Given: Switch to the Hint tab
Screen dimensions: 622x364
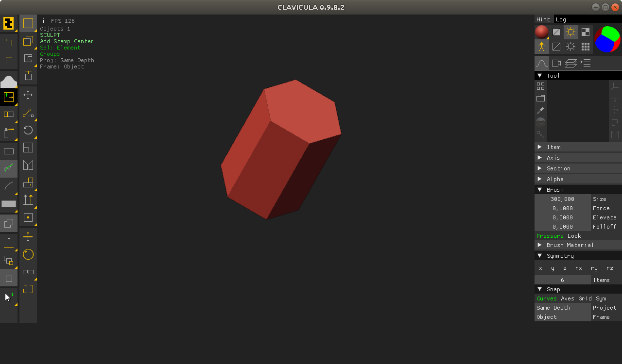Looking at the screenshot, I should [x=543, y=19].
